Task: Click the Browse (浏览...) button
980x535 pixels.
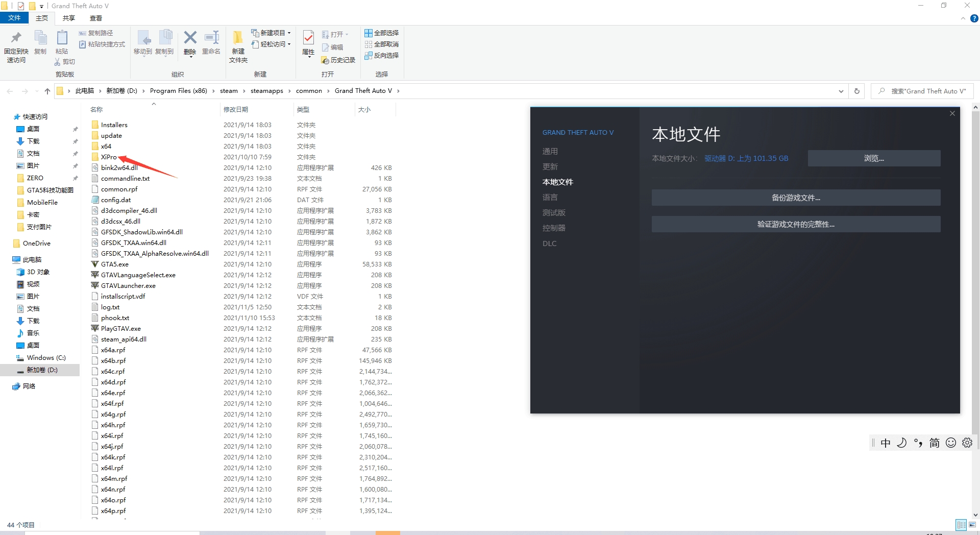Action: 873,158
